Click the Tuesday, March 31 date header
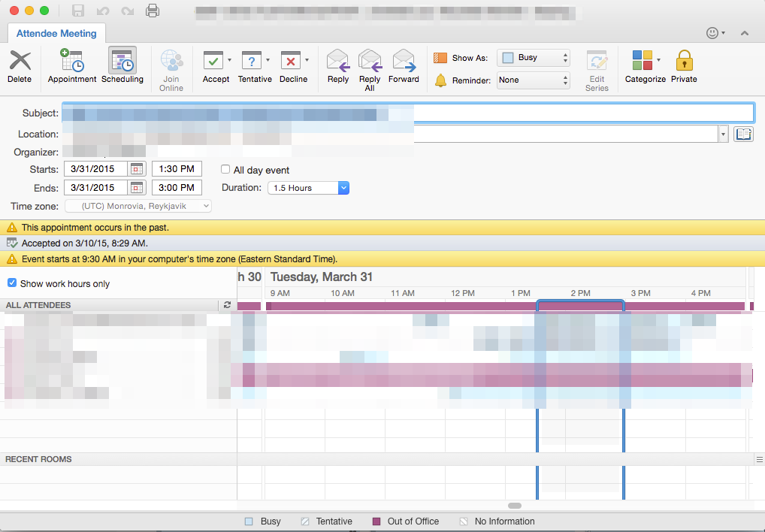 [322, 277]
